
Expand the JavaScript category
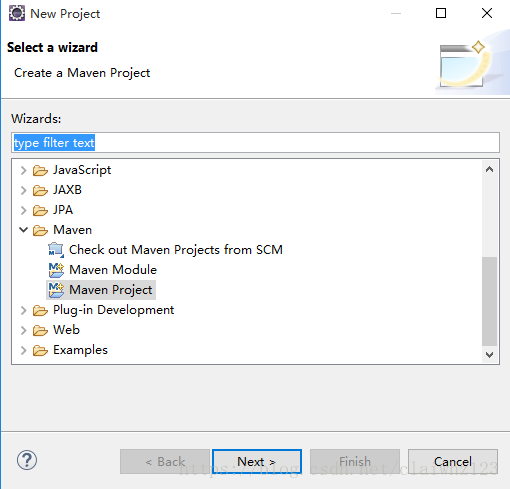coord(23,170)
